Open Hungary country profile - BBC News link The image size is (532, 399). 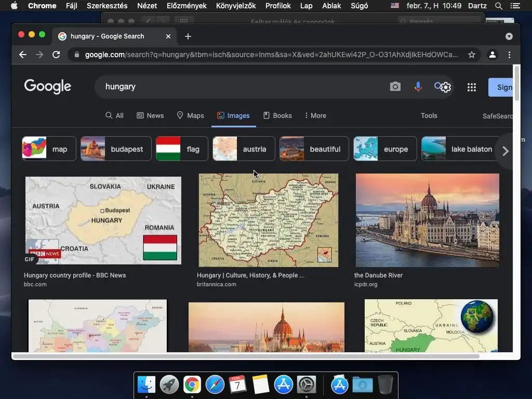[75, 275]
